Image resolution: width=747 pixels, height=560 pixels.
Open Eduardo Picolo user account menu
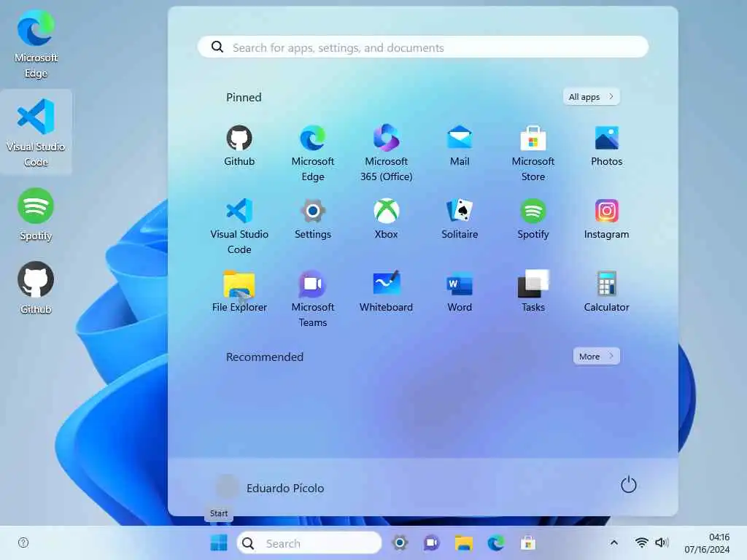[x=270, y=488]
